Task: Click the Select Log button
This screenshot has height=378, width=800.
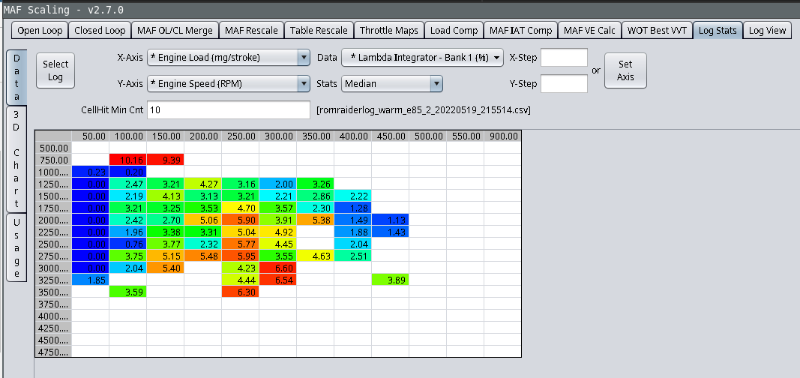Action: (x=55, y=70)
